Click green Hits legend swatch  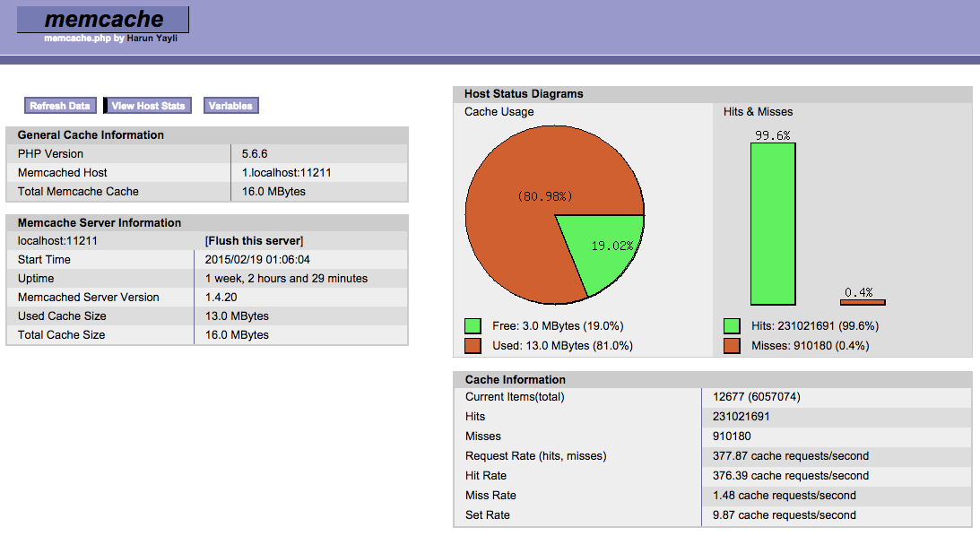tap(732, 326)
